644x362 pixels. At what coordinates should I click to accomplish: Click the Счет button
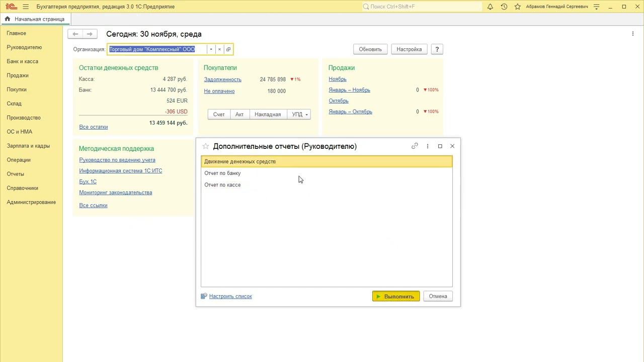click(219, 115)
